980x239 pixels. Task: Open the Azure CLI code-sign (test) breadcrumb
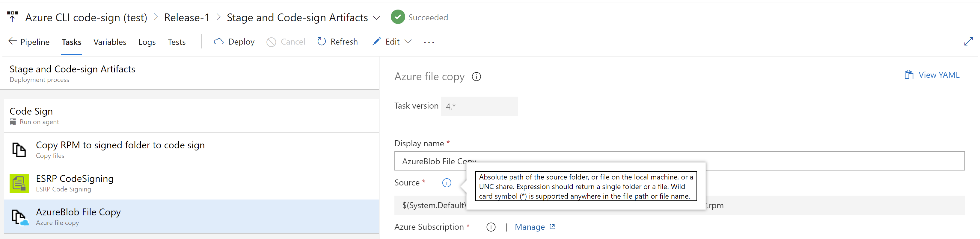86,17
